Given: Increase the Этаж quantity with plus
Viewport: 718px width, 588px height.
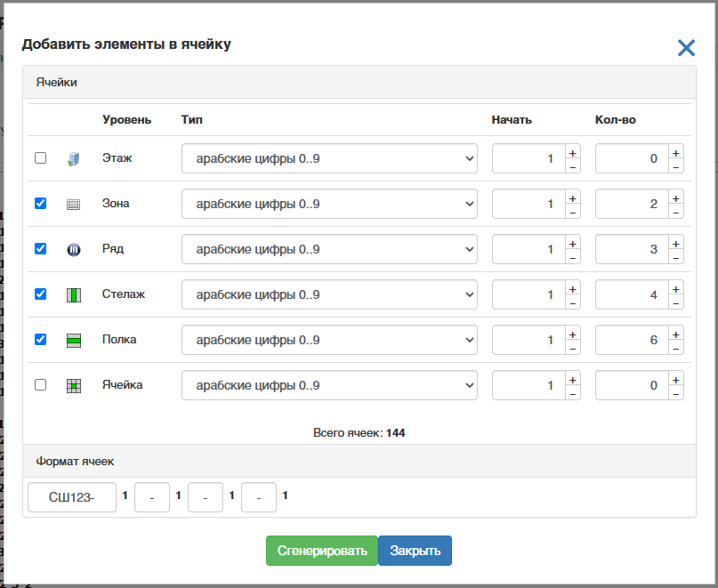Looking at the screenshot, I should click(x=676, y=153).
